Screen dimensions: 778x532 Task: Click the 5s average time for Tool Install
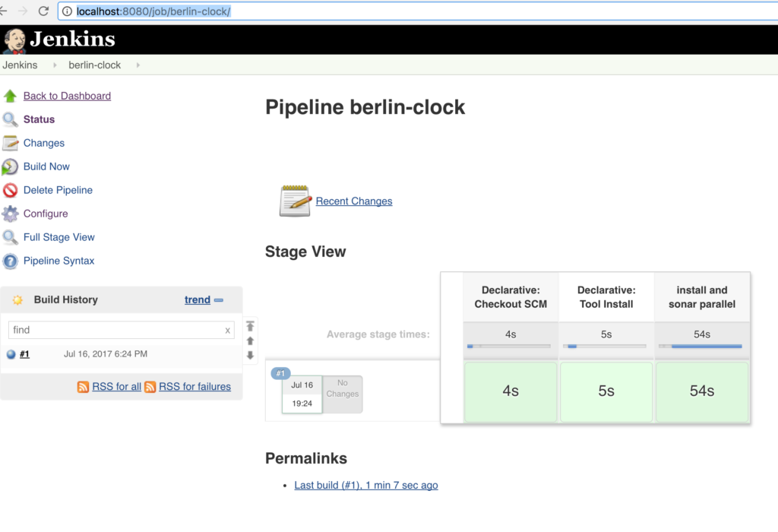coord(606,334)
